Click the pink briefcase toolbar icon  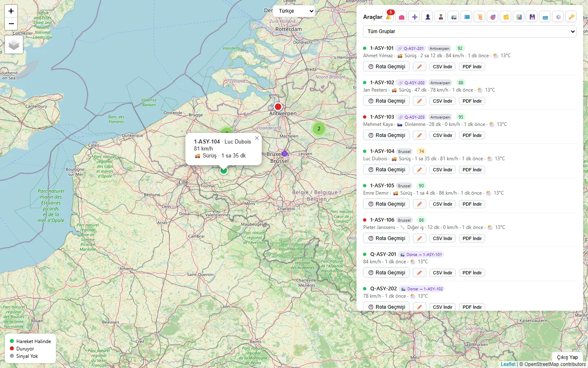click(x=402, y=17)
